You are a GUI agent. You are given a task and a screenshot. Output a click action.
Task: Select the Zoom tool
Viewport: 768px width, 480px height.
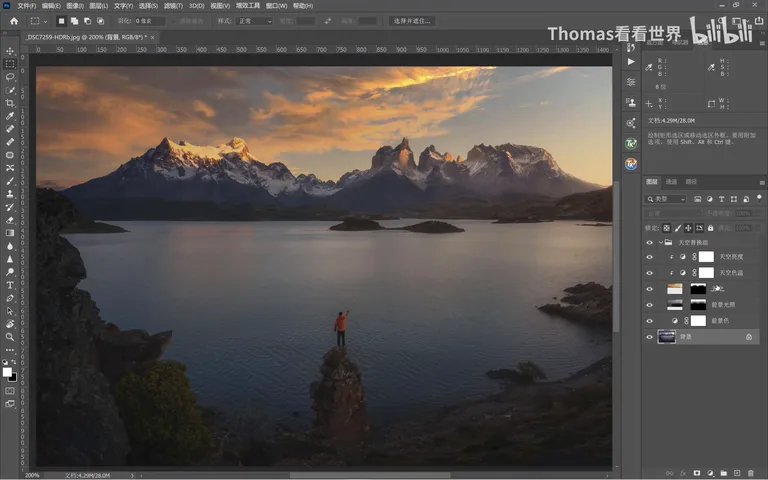pos(10,337)
